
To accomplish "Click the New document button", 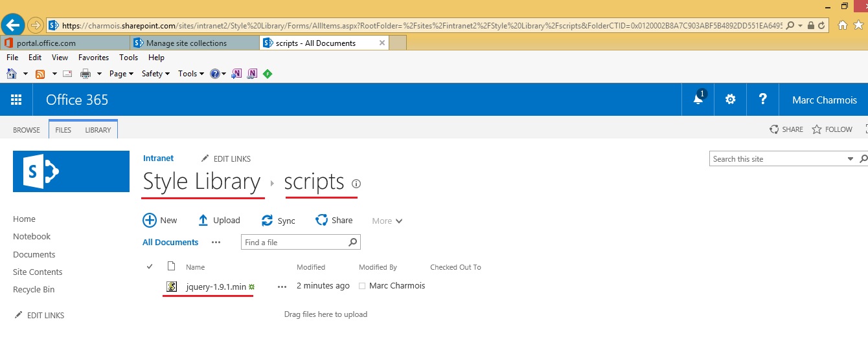I will coord(160,221).
